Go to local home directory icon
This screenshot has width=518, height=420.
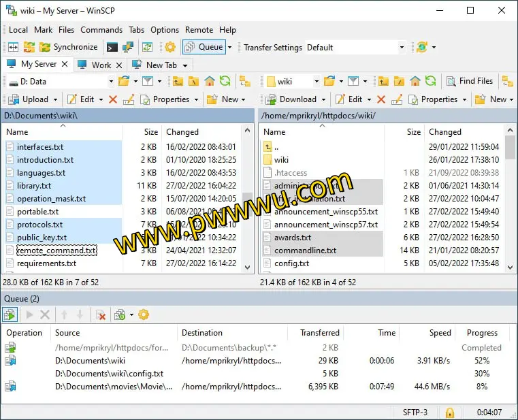210,81
